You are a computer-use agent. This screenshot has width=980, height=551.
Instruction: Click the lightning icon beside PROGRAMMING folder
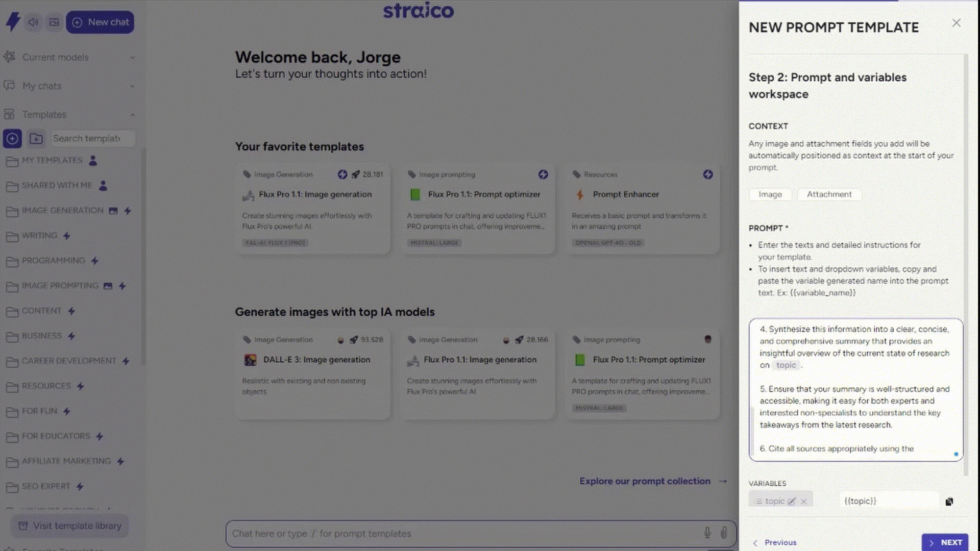coord(94,261)
